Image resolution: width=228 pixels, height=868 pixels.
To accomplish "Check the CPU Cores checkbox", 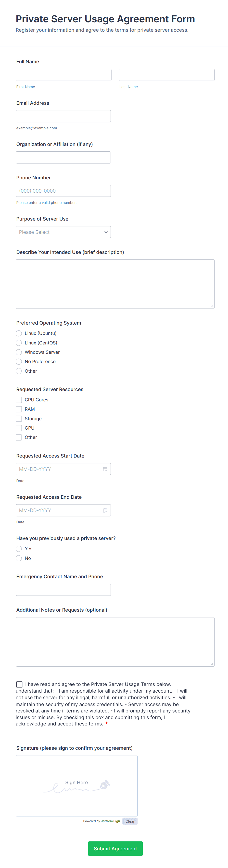I will pyautogui.click(x=19, y=400).
